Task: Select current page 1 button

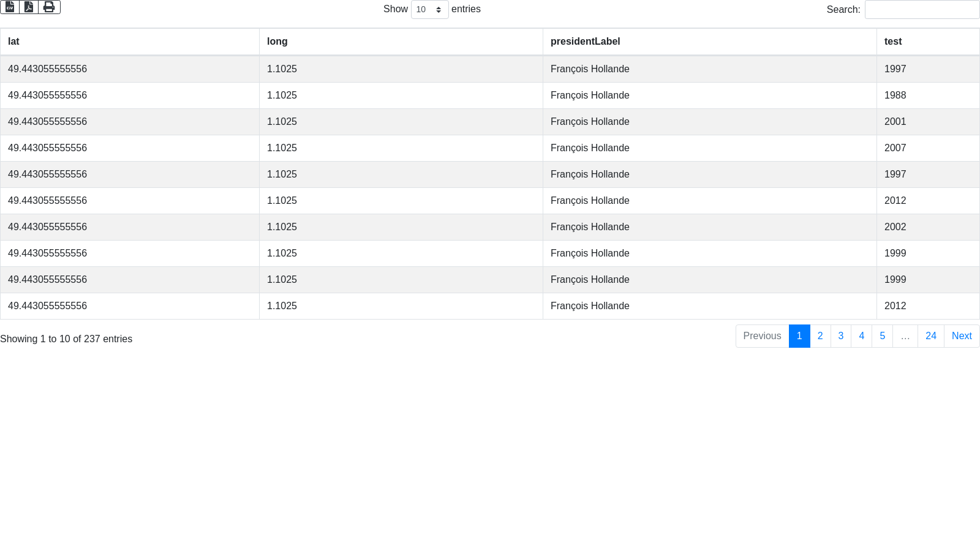Action: (x=799, y=336)
